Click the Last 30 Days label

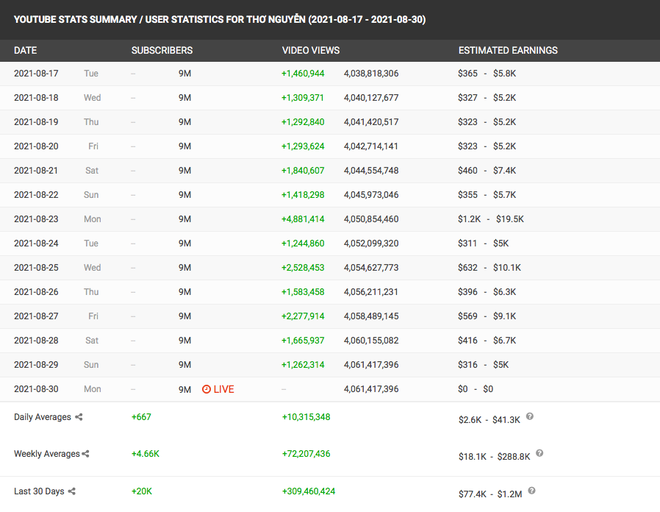click(x=39, y=491)
